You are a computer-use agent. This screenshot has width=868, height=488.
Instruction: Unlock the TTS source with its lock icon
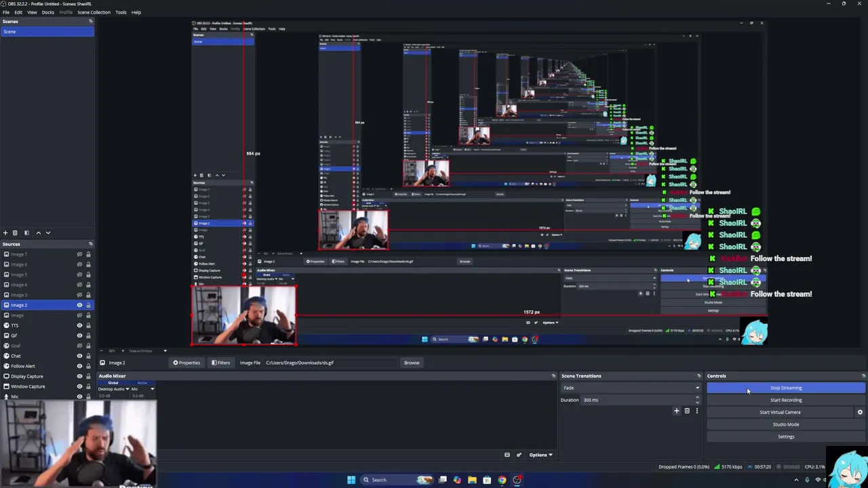tap(88, 325)
